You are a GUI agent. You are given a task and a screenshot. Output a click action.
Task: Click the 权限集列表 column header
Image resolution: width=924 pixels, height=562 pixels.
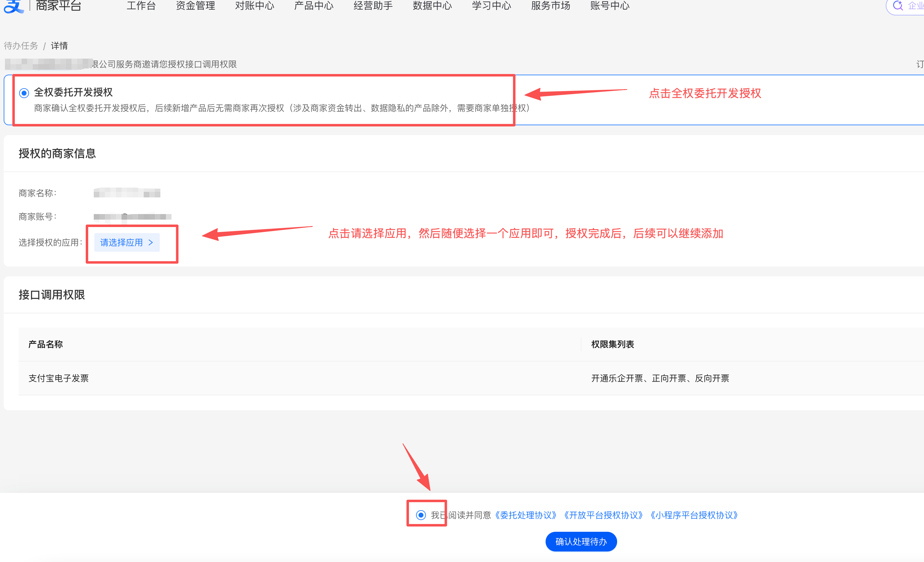coord(613,345)
